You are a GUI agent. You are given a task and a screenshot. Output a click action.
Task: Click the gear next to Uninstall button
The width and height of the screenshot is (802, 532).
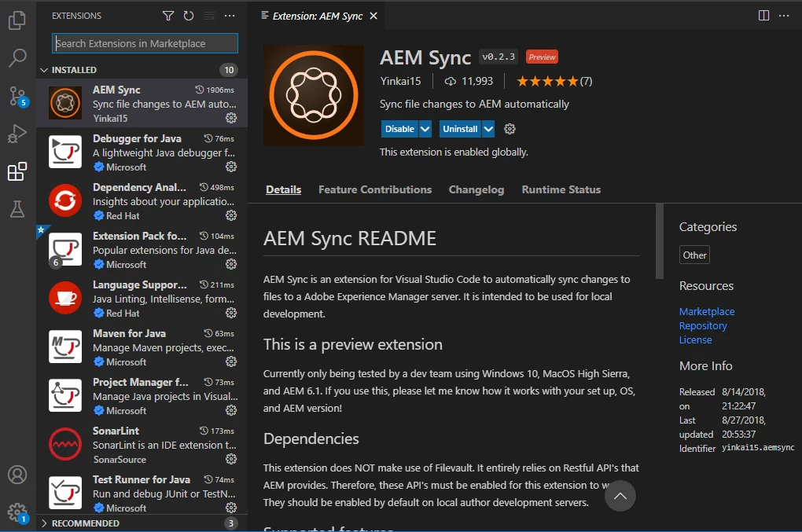coord(510,129)
